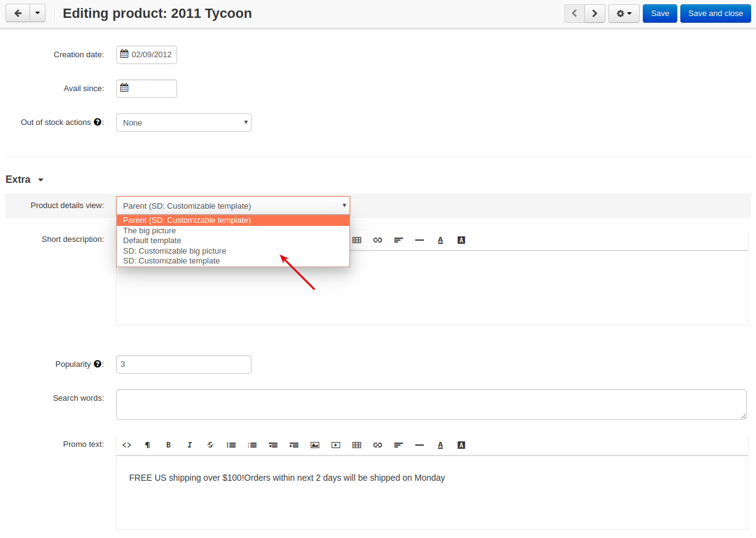Open Creation date calendar icon
Screen dimensions: 756x538
(124, 54)
